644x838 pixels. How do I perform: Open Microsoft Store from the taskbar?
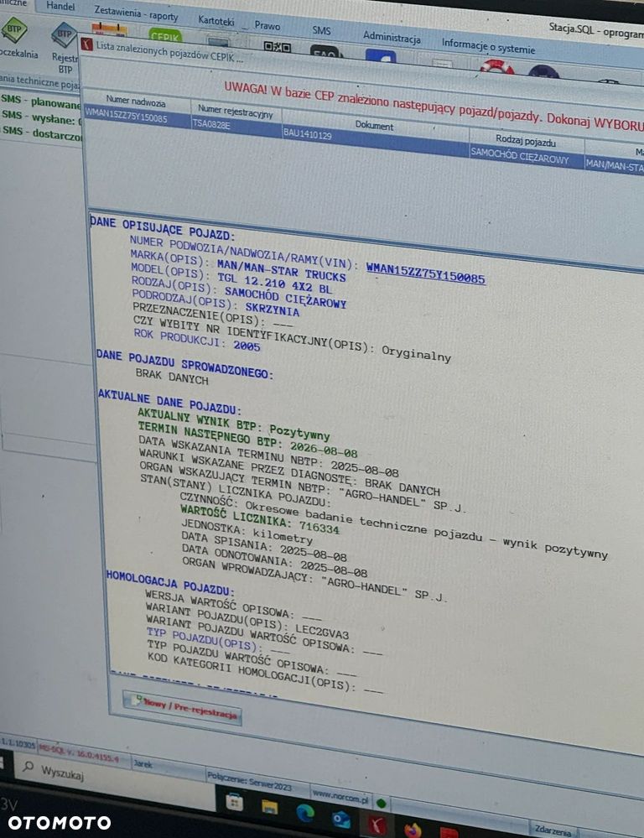coord(235,802)
